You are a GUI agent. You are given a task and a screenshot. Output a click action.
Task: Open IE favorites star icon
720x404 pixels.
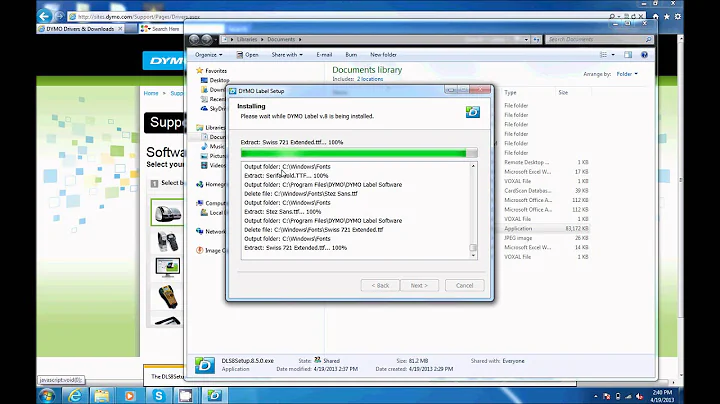pos(667,17)
